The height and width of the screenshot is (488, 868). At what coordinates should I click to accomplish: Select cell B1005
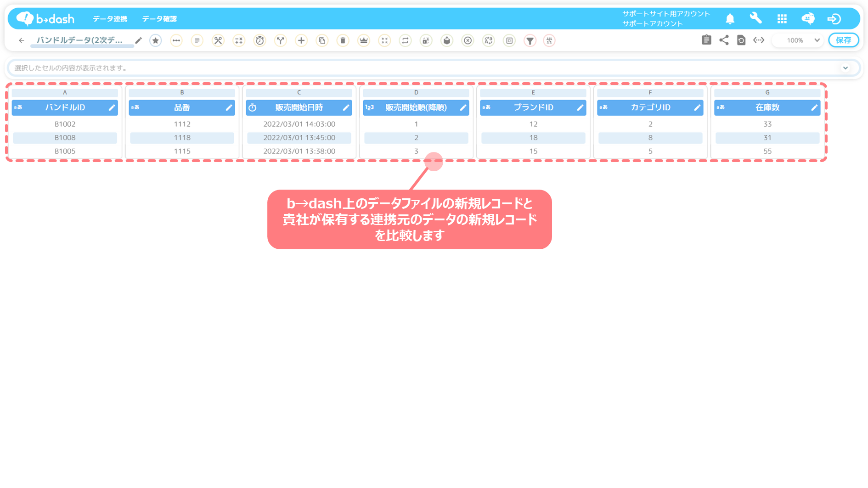pos(65,151)
